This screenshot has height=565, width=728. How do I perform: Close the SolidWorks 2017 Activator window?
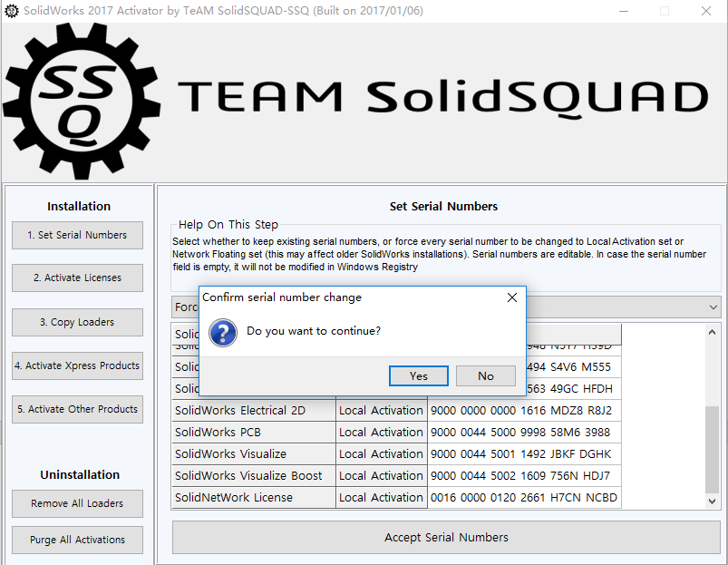click(706, 11)
